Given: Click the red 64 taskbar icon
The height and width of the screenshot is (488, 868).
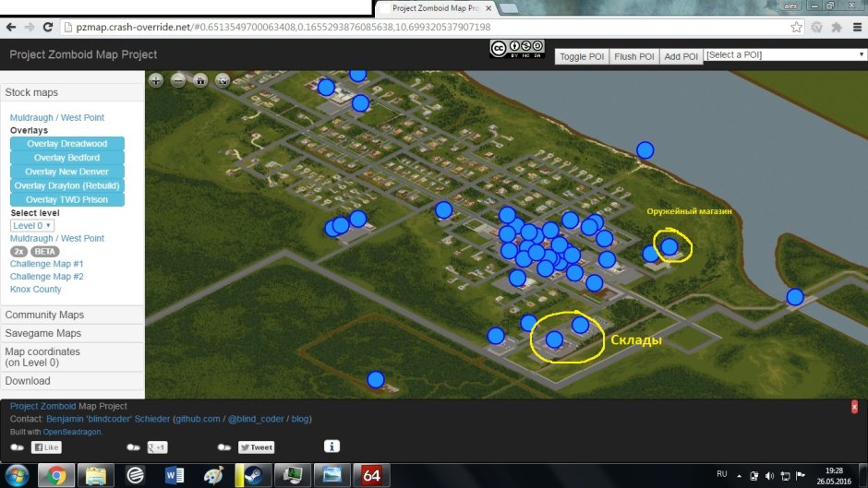Looking at the screenshot, I should click(x=371, y=475).
